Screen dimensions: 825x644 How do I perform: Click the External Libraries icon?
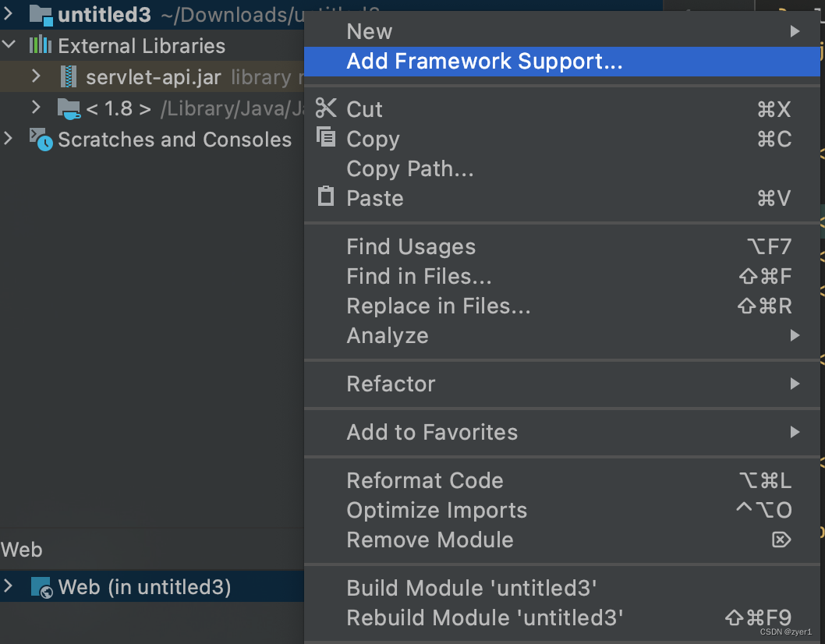click(41, 45)
